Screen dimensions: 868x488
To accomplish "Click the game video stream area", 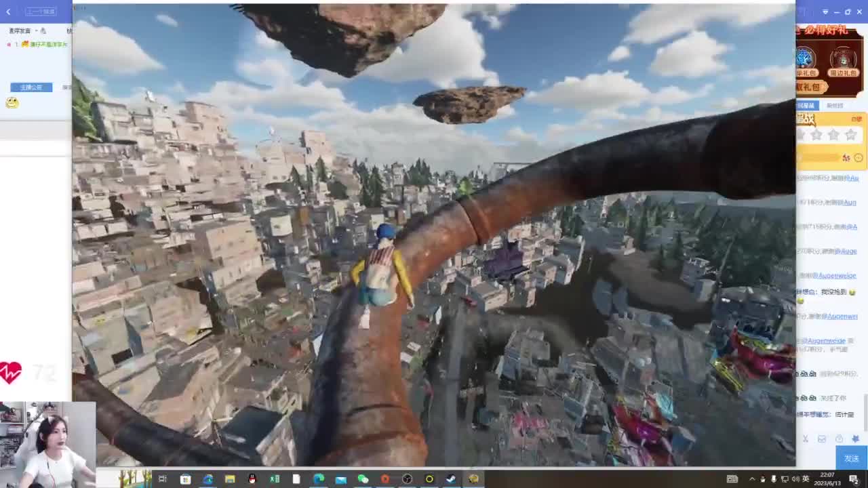I will click(434, 235).
